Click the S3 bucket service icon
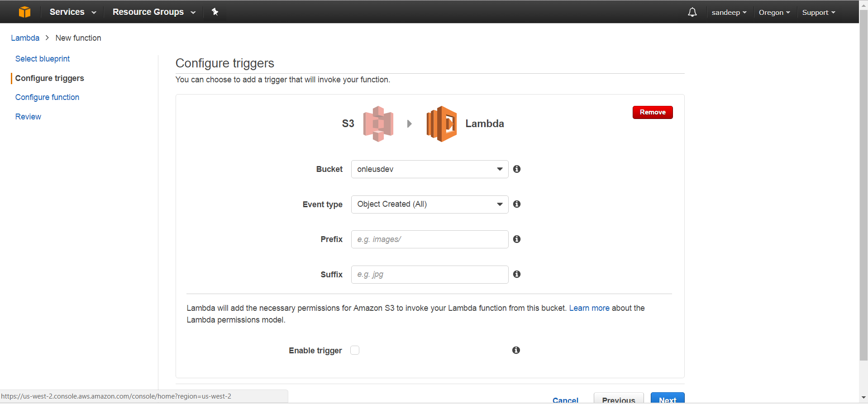This screenshot has height=404, width=868. 378,124
